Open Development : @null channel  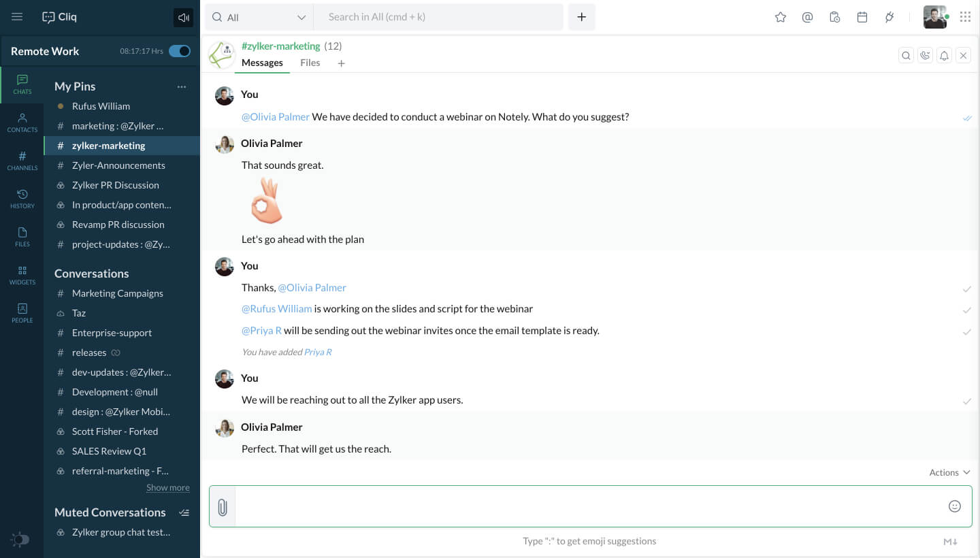coord(122,392)
